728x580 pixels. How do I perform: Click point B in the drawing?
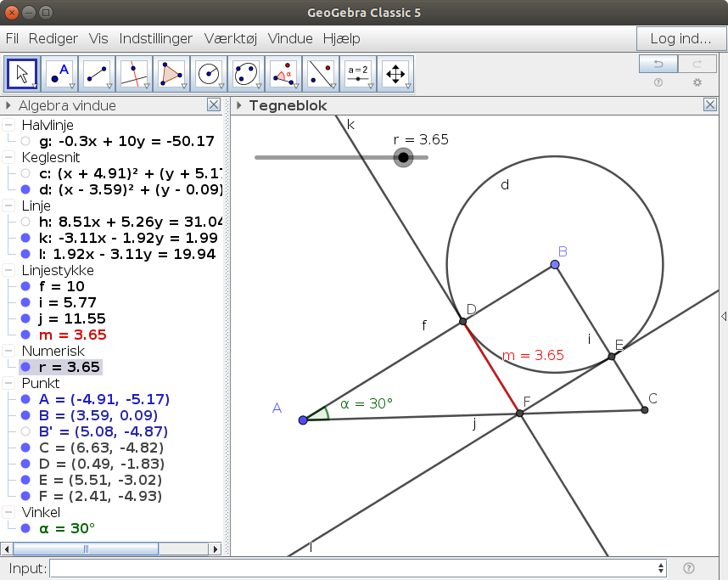(x=554, y=265)
